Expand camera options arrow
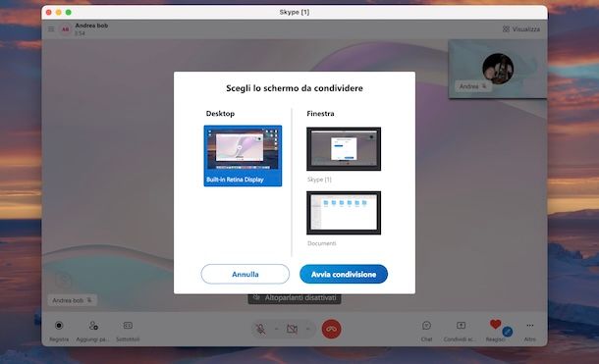 [308, 329]
